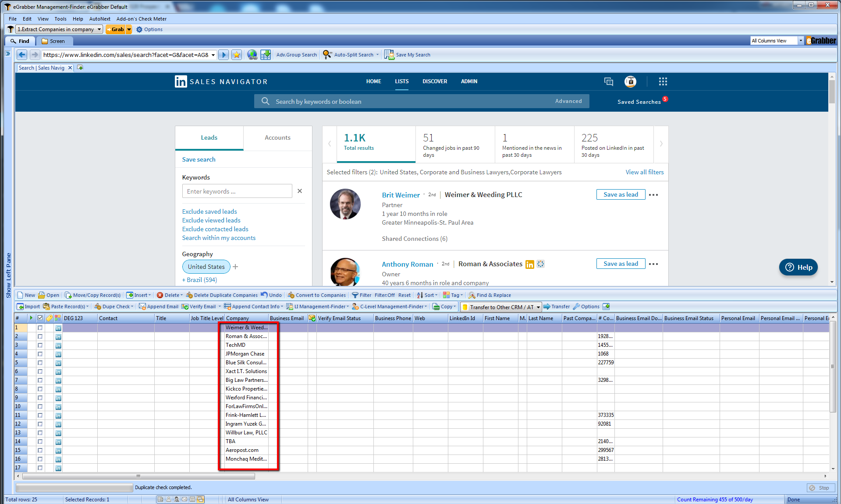Tick checkbox for row 1 Weimer & Weed
The width and height of the screenshot is (841, 504).
[40, 328]
